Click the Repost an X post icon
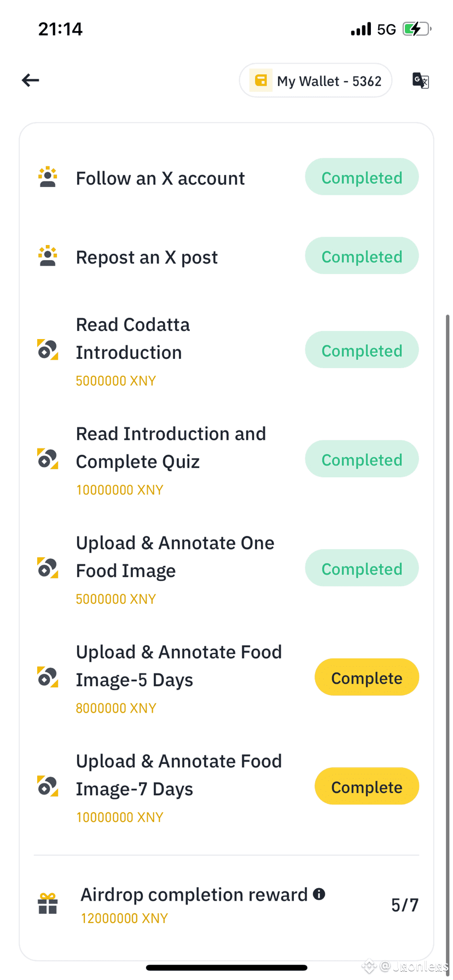The image size is (453, 980). 48,256
